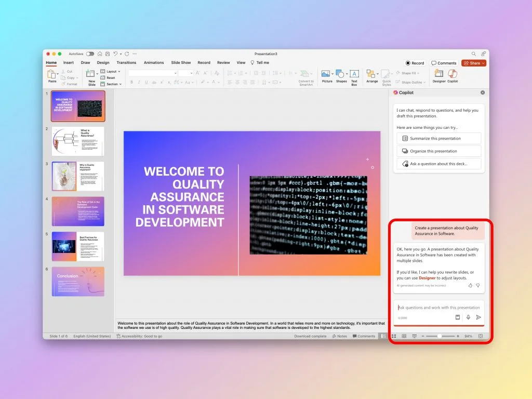Undo the last action

tap(115, 54)
